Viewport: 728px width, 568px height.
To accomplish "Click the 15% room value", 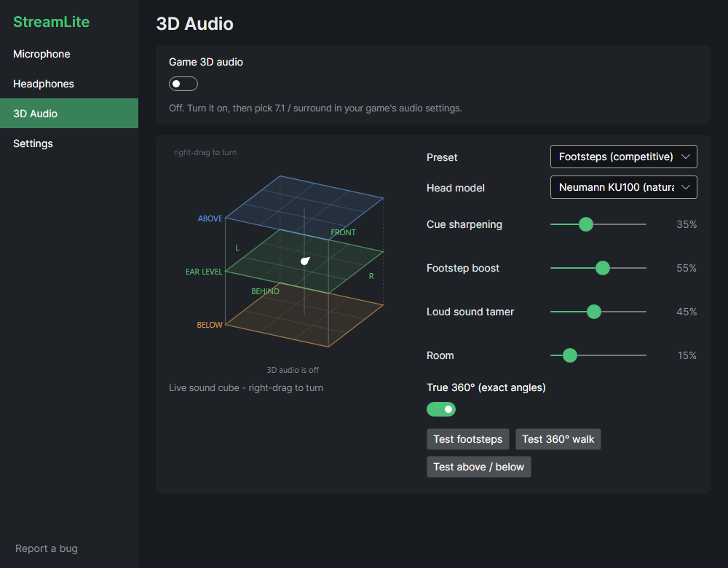I will [687, 355].
